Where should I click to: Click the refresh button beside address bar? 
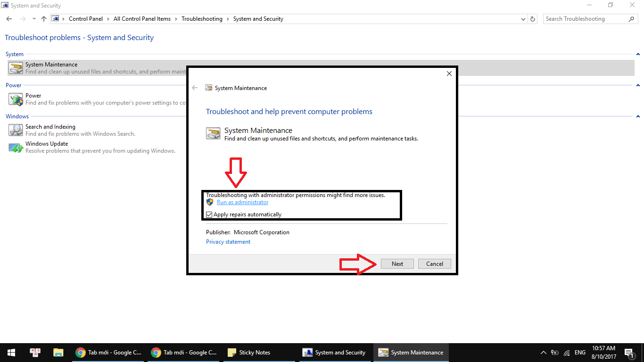(x=533, y=19)
